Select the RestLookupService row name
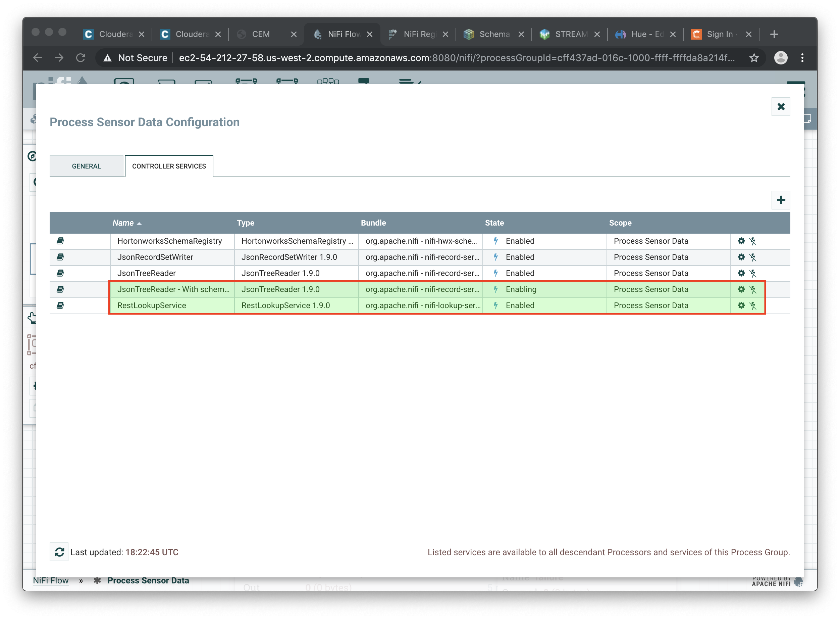Viewport: 840px width, 619px height. [152, 305]
